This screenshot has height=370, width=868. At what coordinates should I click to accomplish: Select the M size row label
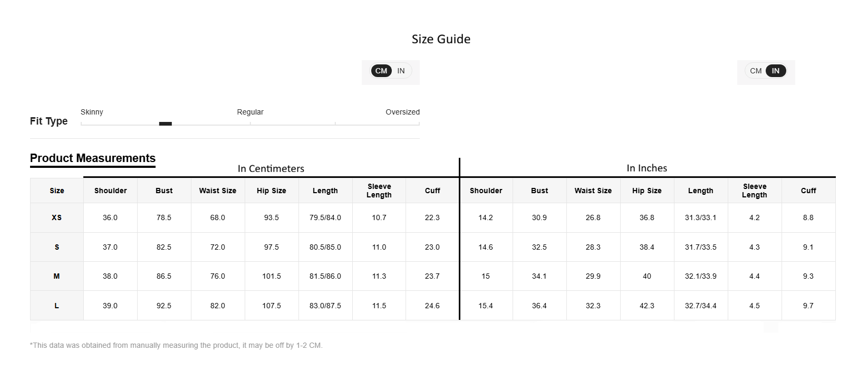click(x=56, y=276)
